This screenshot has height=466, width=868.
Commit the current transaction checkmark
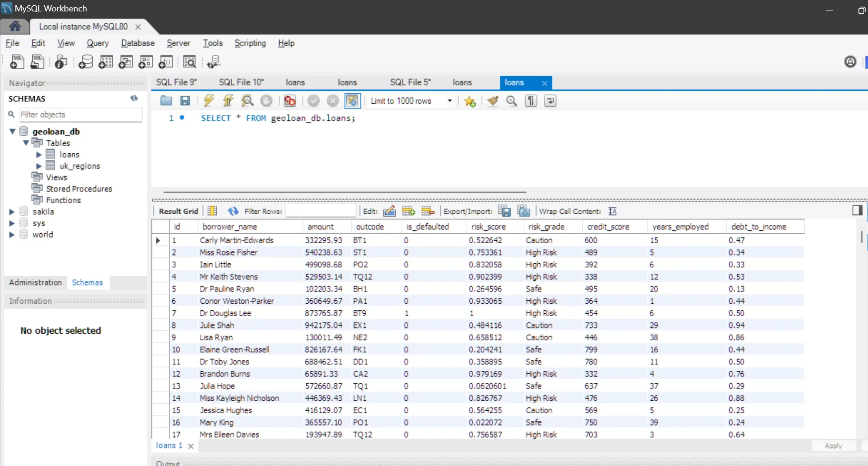[x=313, y=100]
